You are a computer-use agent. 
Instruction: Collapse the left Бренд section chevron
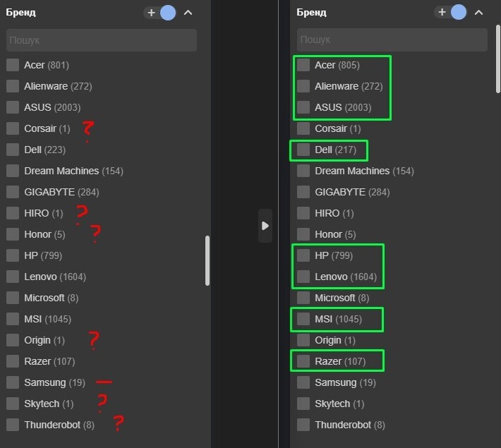188,13
